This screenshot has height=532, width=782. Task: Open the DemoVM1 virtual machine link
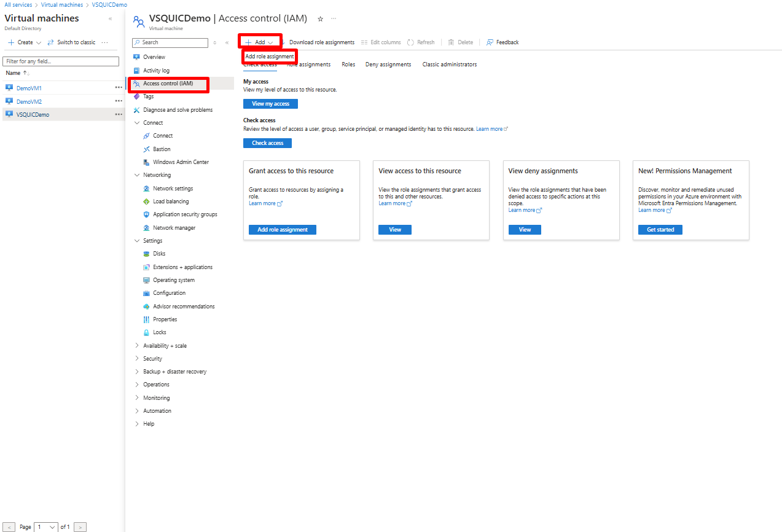click(29, 88)
